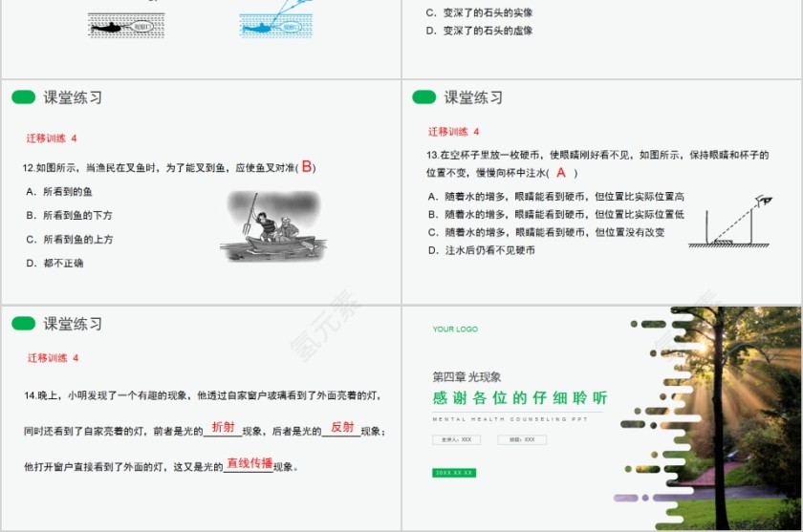Click the green 20XX.XX.XX date badge

[x=454, y=473]
